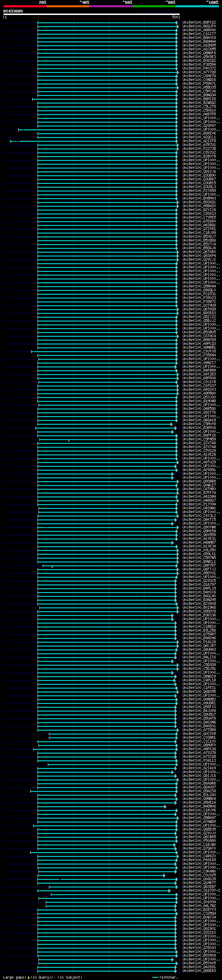Select the UniRef100_P34113 entry

(199, 761)
